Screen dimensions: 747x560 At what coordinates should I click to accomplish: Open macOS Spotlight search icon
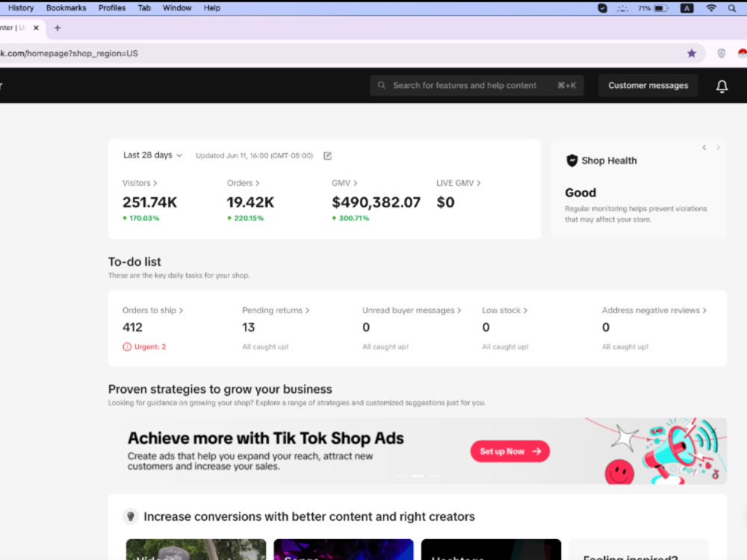point(732,8)
